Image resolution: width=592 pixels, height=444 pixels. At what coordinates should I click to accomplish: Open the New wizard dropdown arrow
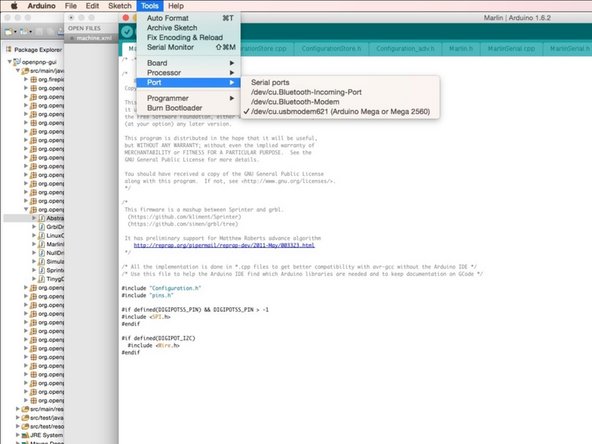click(x=15, y=32)
